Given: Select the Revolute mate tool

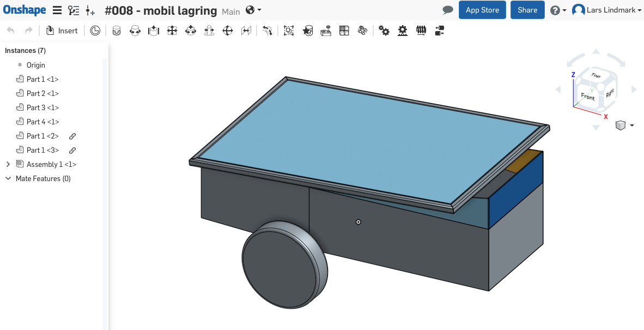Looking at the screenshot, I should coord(135,31).
